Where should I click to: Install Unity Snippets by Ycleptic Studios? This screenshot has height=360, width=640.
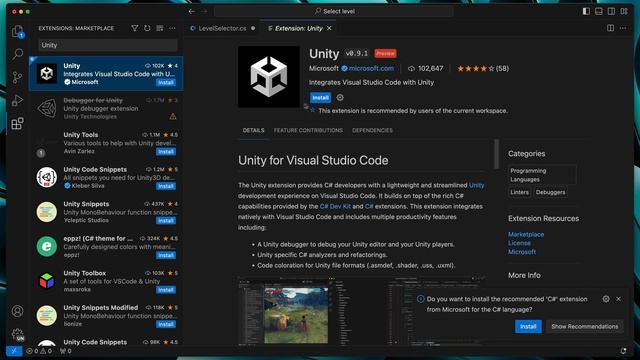coord(166,221)
